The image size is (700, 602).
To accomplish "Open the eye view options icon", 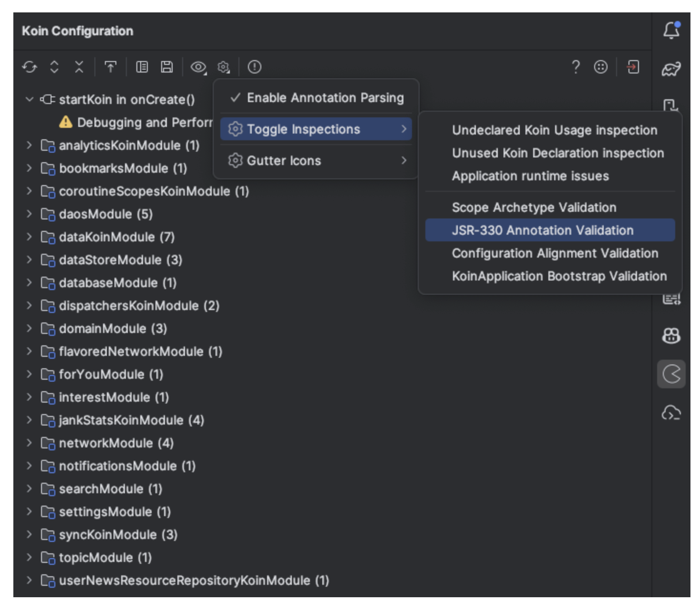I will [200, 67].
